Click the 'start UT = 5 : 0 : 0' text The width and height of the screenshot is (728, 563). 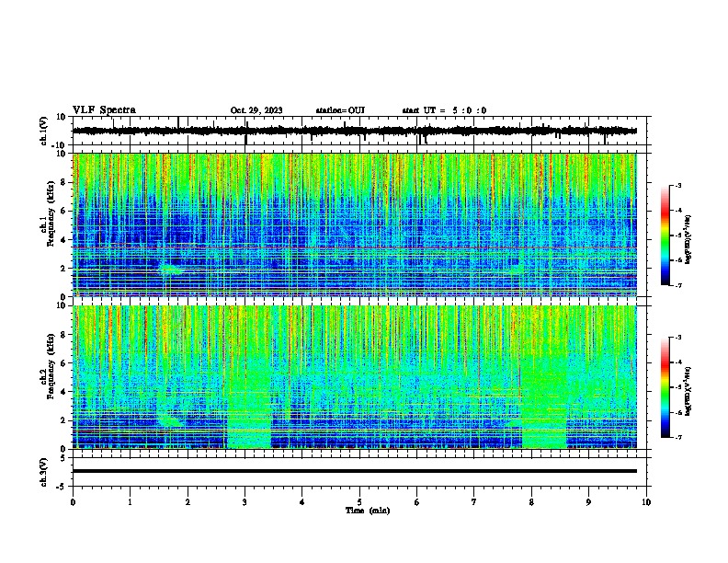point(444,110)
